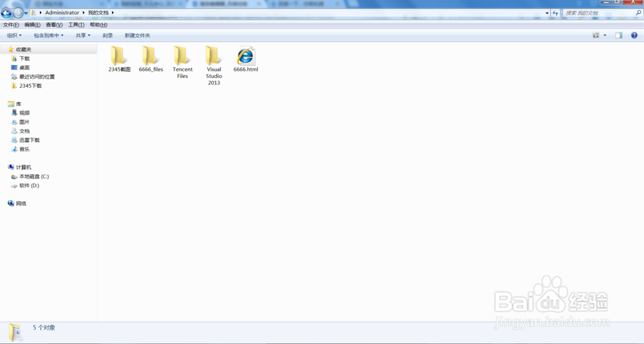Open the 组织 dropdown

tap(14, 35)
